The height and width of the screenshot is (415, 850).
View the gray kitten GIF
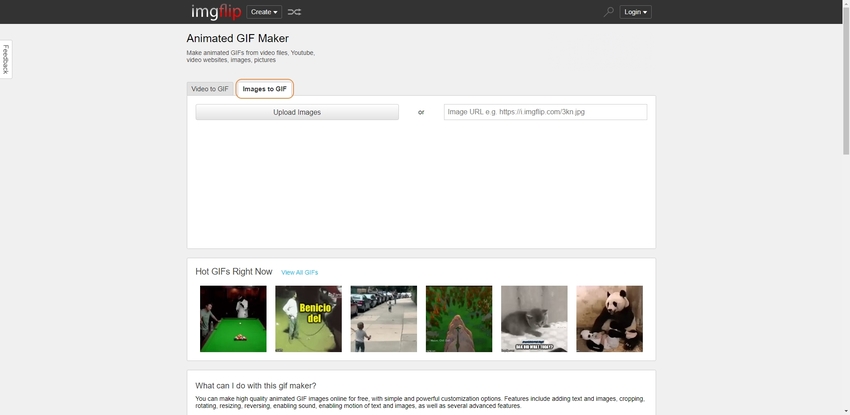pos(534,319)
